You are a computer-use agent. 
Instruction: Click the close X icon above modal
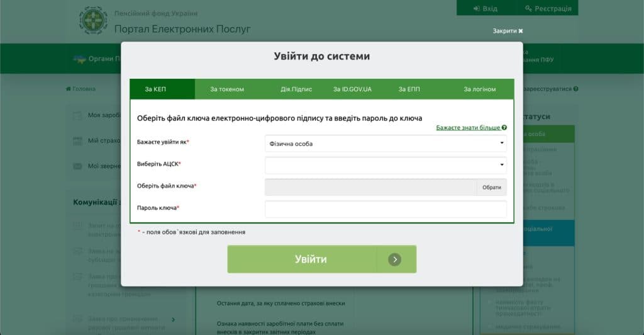click(521, 31)
